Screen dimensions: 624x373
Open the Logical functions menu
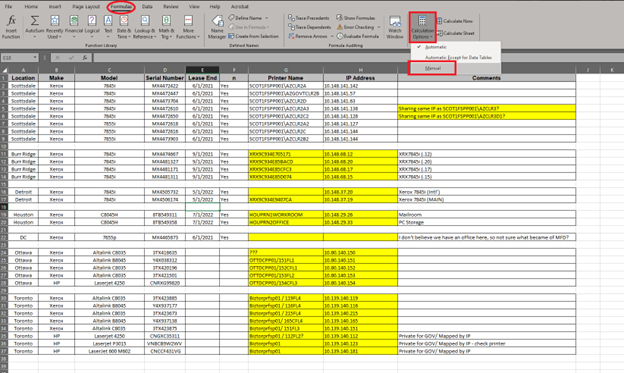92,27
